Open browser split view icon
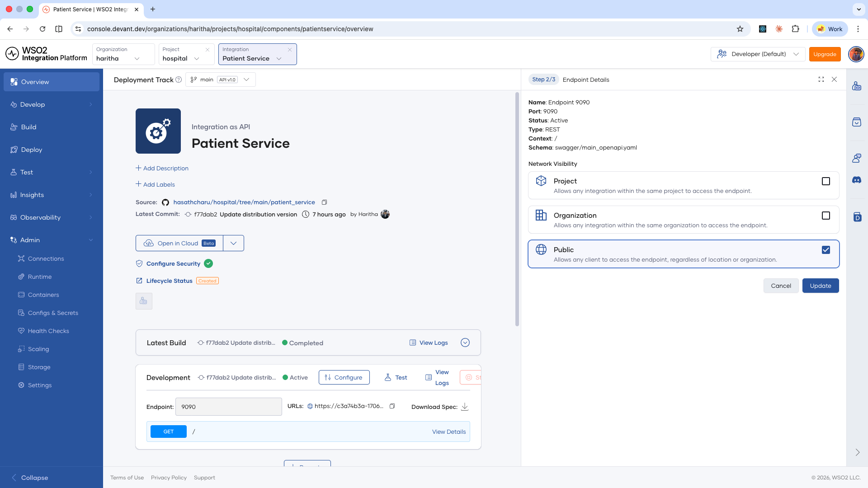 (59, 29)
